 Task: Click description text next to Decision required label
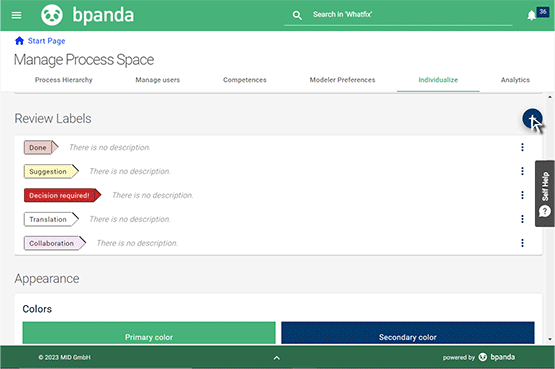[x=153, y=195]
